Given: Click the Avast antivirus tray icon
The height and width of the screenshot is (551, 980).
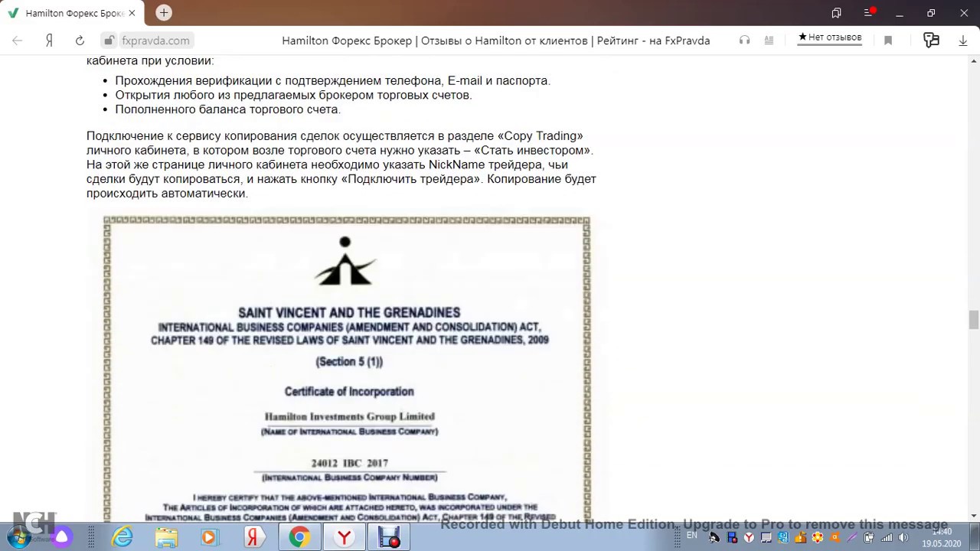Looking at the screenshot, I should point(835,537).
